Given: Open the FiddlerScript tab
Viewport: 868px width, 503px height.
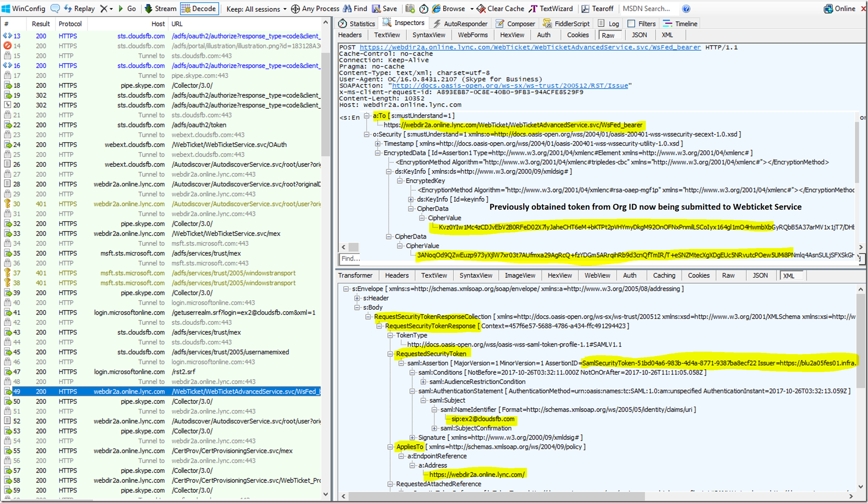Looking at the screenshot, I should point(566,23).
